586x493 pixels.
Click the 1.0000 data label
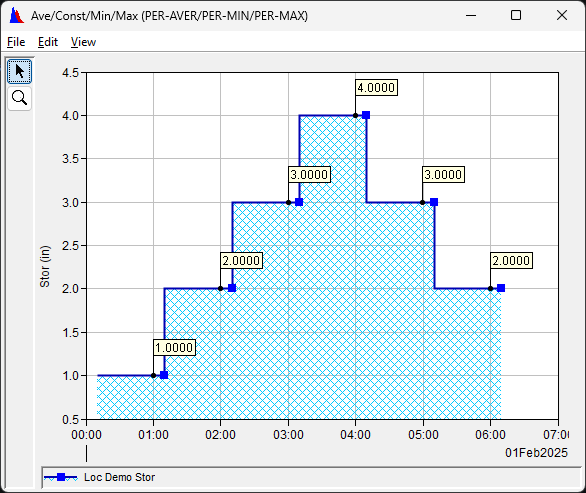174,348
